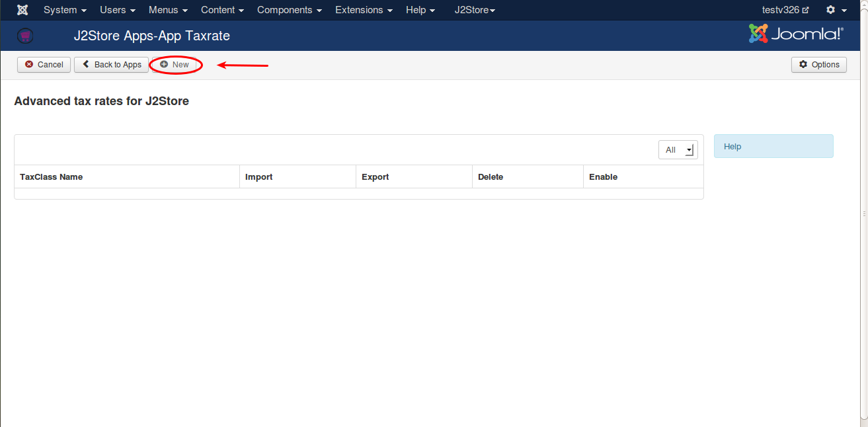Click the Delete column header
The height and width of the screenshot is (427, 868).
[491, 177]
